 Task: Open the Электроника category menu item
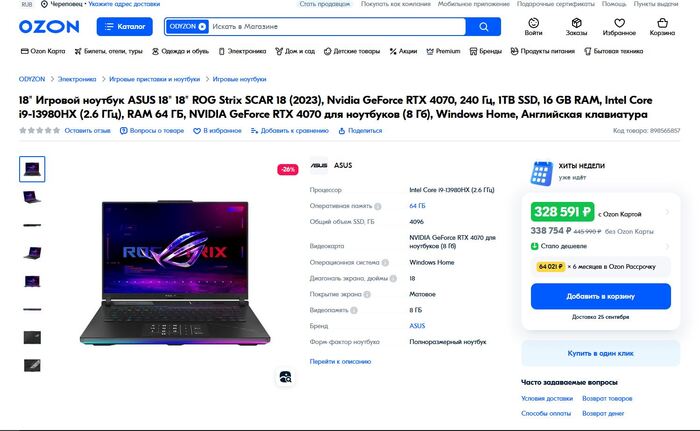[242, 51]
